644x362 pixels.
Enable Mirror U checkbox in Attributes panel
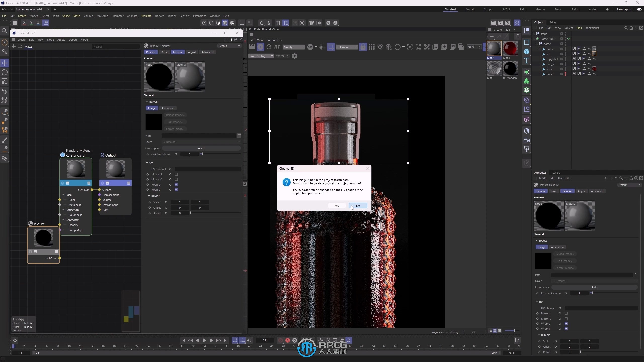click(566, 313)
